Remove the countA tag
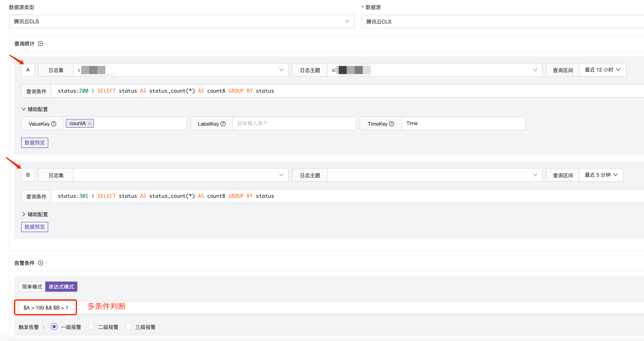 coord(89,124)
